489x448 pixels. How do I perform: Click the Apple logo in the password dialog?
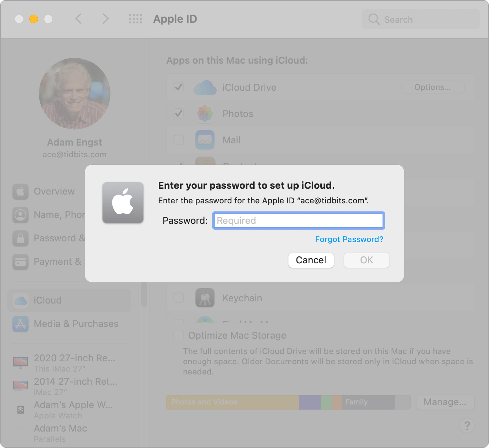point(123,203)
